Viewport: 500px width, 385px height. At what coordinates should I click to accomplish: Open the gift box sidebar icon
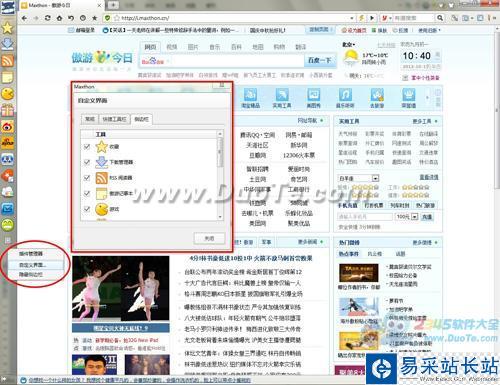7,110
